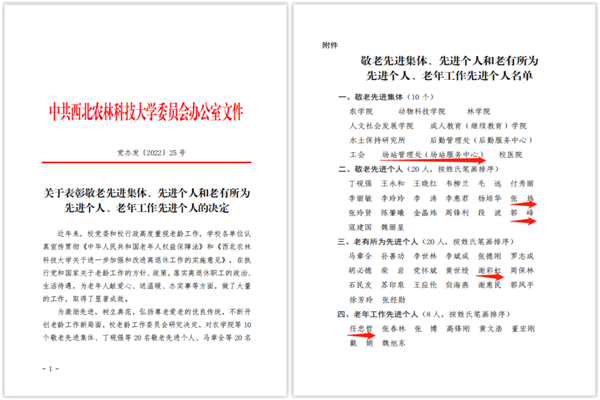600x400 pixels.
Task: Select the name 魏丽星
Action: point(393,227)
